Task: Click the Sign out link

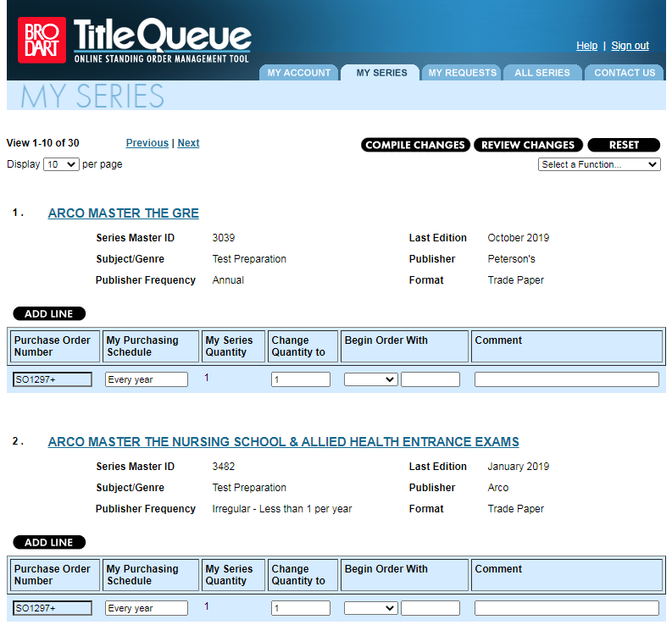Action: click(630, 46)
